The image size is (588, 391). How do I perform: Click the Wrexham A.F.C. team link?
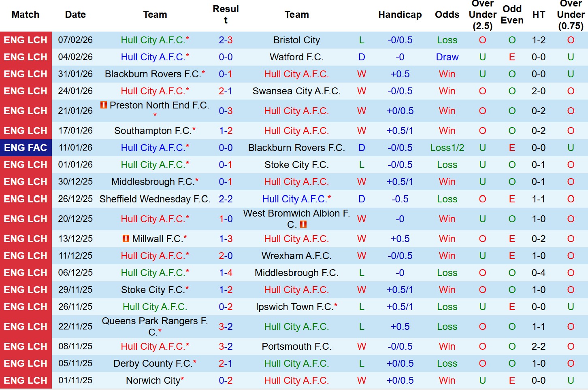296,256
